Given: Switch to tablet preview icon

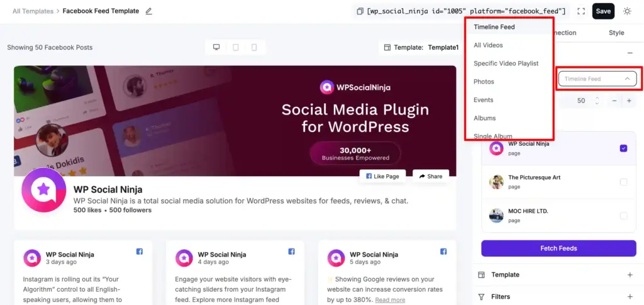Looking at the screenshot, I should [236, 47].
